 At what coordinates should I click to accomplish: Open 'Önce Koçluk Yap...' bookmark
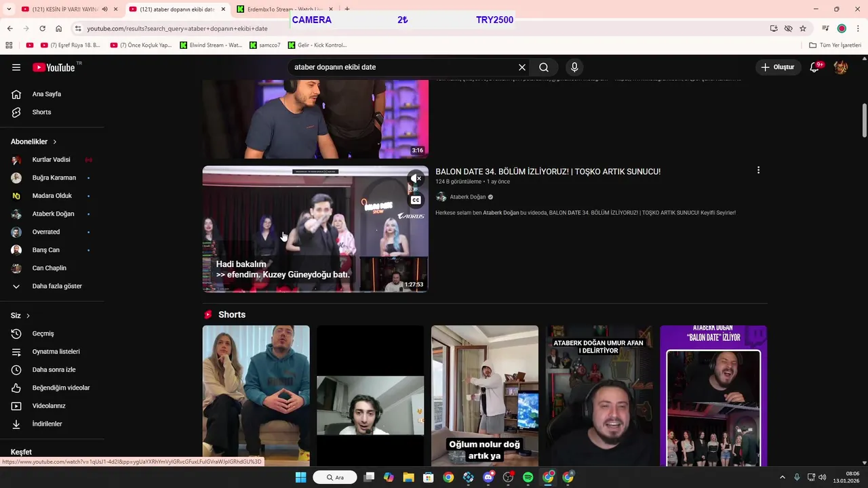(x=141, y=45)
